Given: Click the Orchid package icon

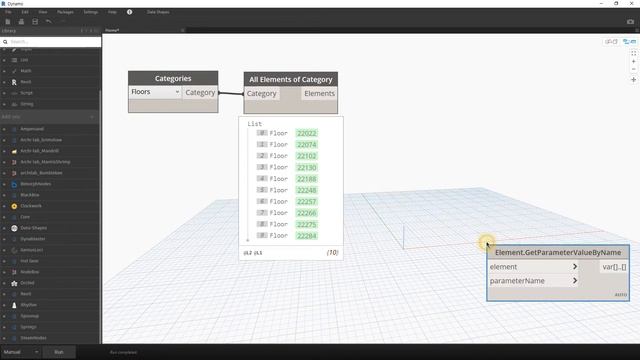Looking at the screenshot, I should tap(14, 283).
